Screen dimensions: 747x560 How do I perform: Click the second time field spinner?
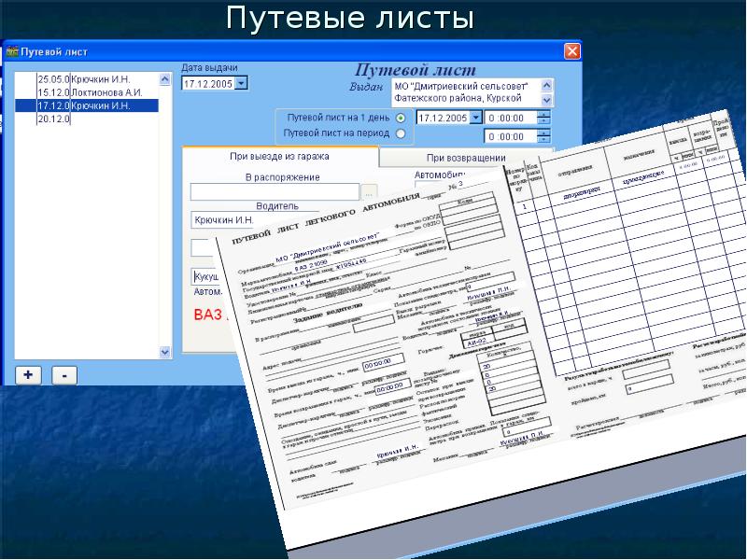click(543, 136)
